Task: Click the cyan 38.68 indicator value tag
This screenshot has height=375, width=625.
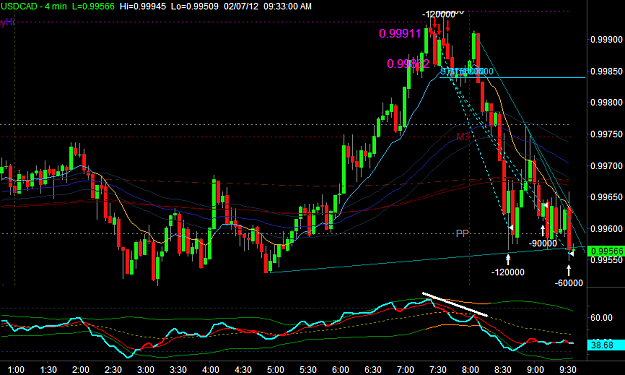Action: (x=606, y=345)
